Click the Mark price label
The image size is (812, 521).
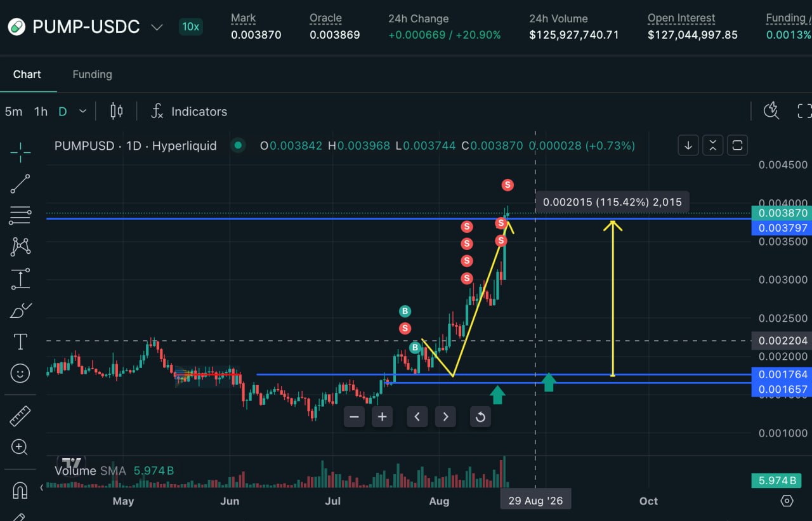(x=244, y=18)
